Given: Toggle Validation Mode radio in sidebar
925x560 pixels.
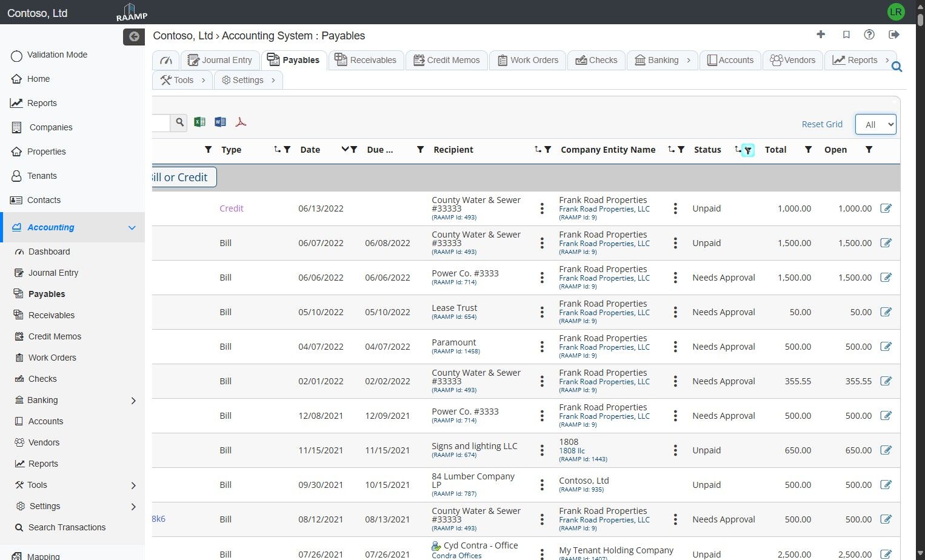Looking at the screenshot, I should point(16,55).
